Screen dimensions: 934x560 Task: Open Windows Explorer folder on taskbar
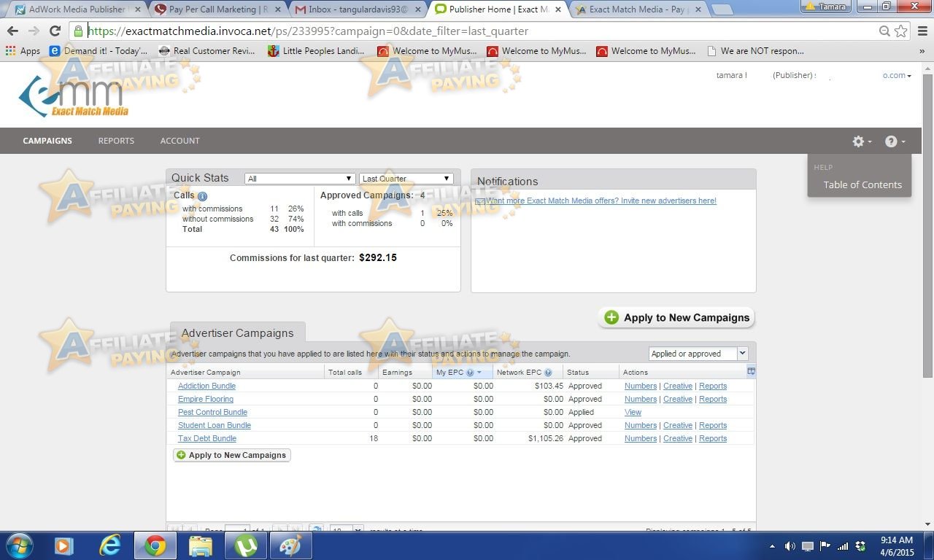pos(200,545)
